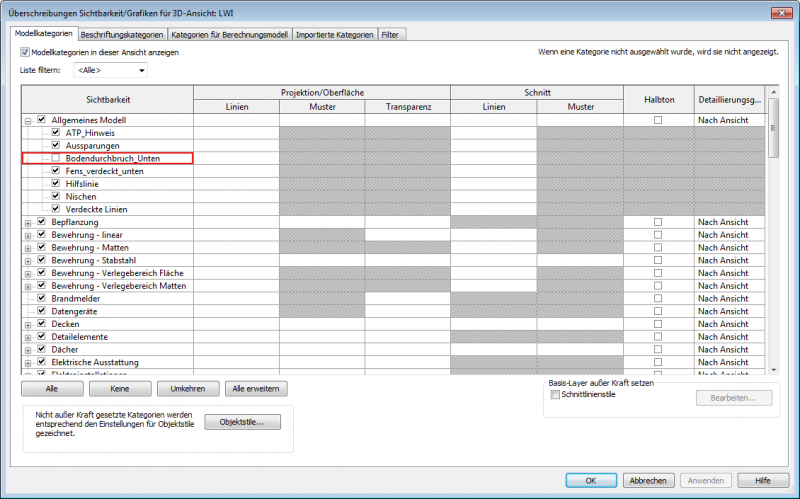
Task: Switch to Importierte Kategorien tab
Action: click(x=337, y=34)
